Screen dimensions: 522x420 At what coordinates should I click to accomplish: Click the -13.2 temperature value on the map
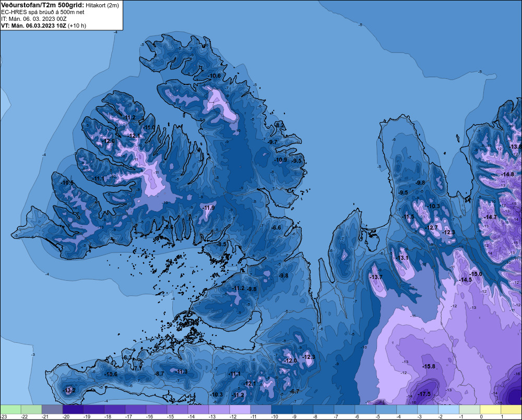[69, 390]
